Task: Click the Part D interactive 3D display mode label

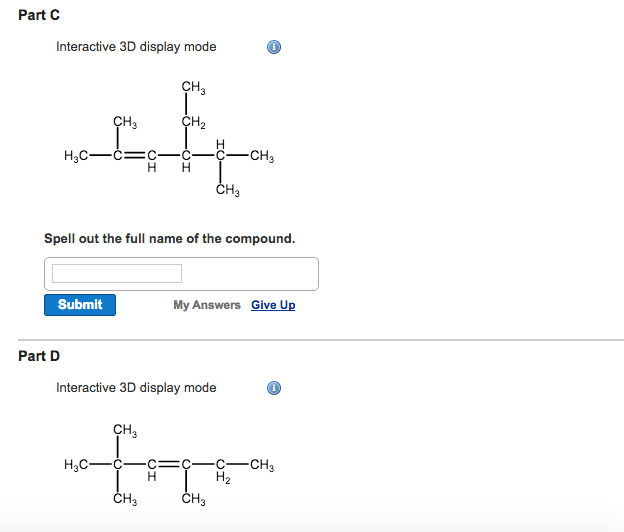Action: coord(136,388)
